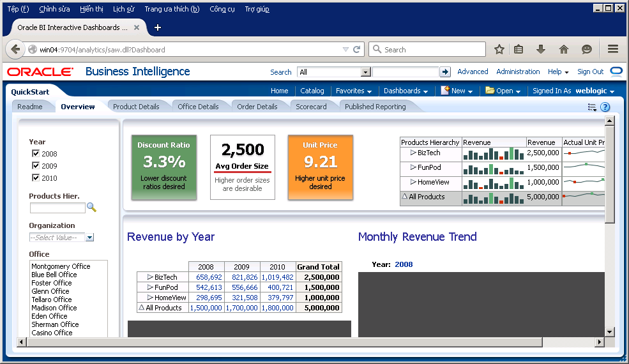Click the Avg Order Size tile

click(x=242, y=167)
